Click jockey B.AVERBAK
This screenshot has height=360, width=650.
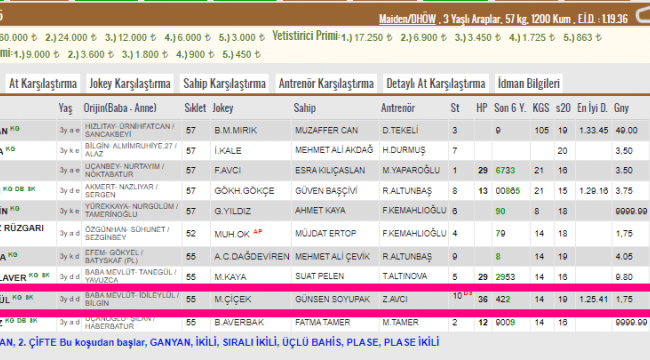tap(239, 322)
